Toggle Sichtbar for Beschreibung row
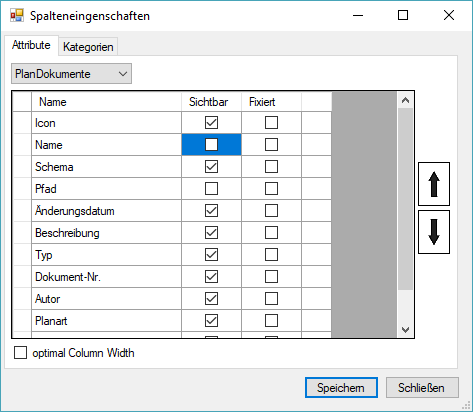The width and height of the screenshot is (473, 412). click(x=211, y=233)
